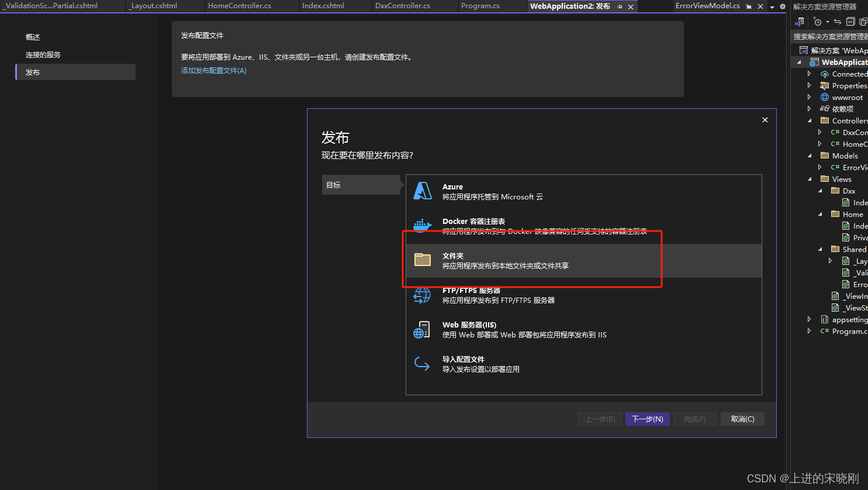The image size is (868, 490).
Task: Select the Dxx folder in Views
Action: pyautogui.click(x=849, y=191)
